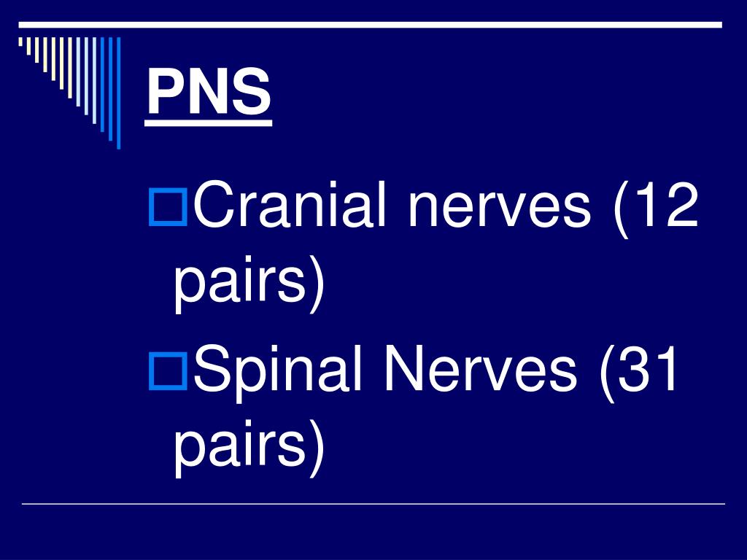Select the capitalized word Nerves

tap(480, 368)
